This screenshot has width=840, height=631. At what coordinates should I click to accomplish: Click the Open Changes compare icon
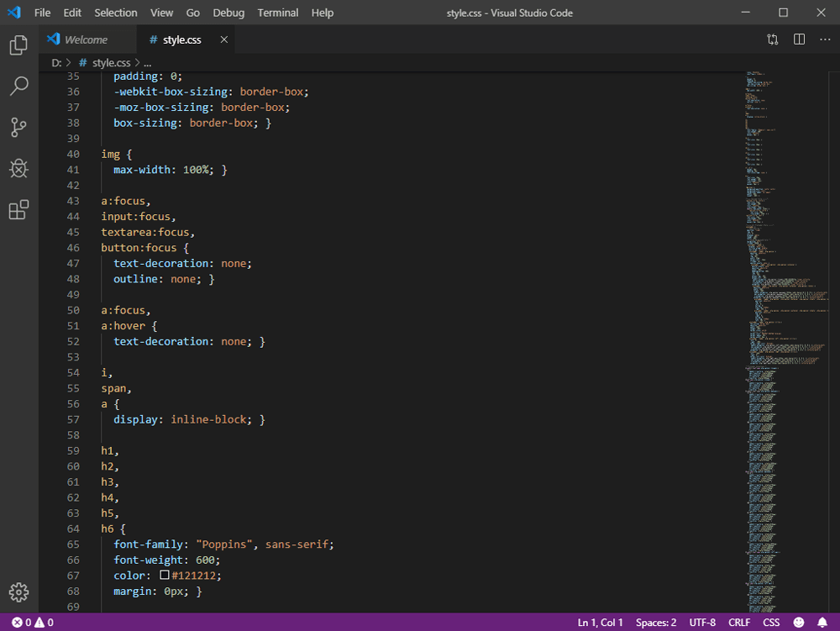(x=773, y=39)
